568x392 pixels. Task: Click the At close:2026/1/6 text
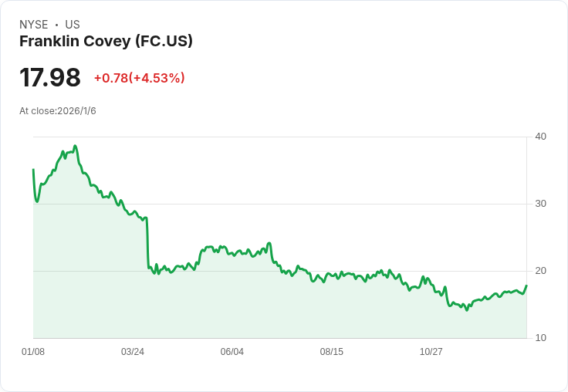pos(58,111)
